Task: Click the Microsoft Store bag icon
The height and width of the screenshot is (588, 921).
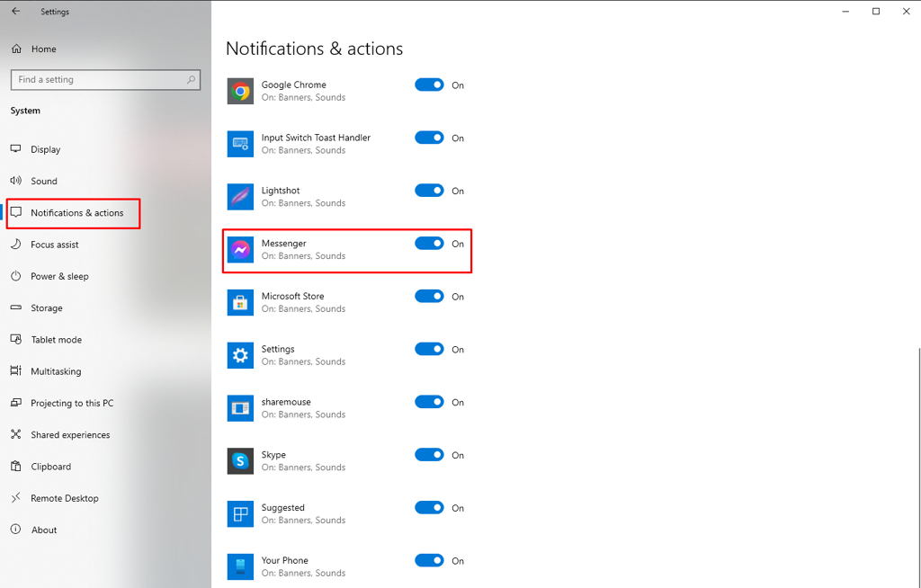Action: (240, 302)
